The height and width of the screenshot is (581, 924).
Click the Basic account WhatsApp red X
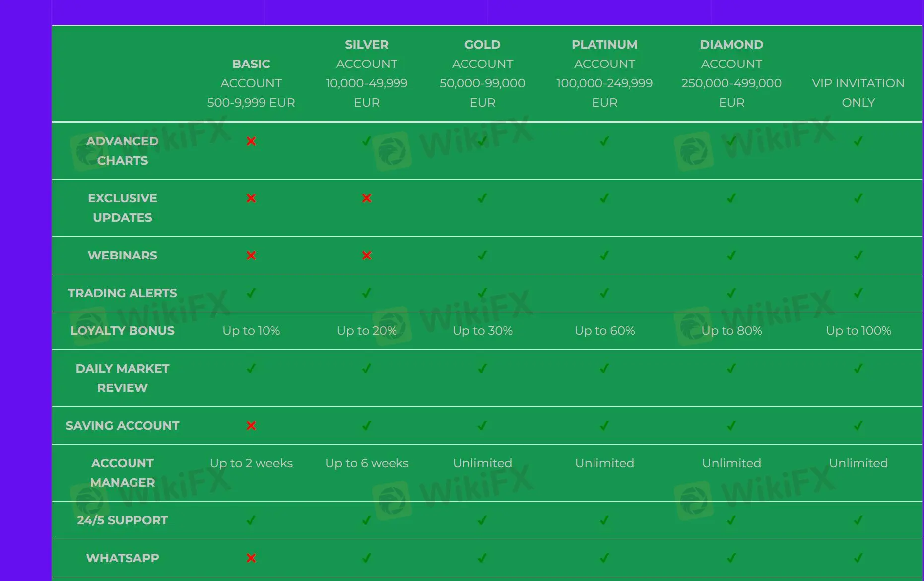pos(251,558)
